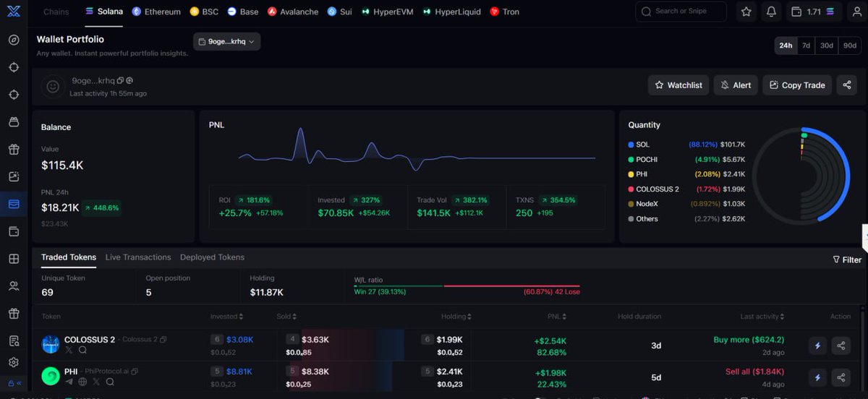Open the grid dashboard icon in sidebar
Image resolution: width=868 pixels, height=399 pixels.
point(14,259)
